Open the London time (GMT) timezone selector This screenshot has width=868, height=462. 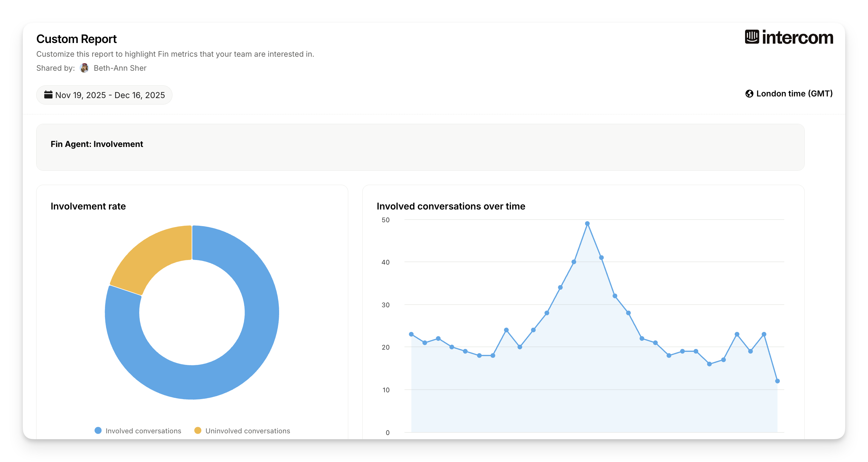(794, 94)
